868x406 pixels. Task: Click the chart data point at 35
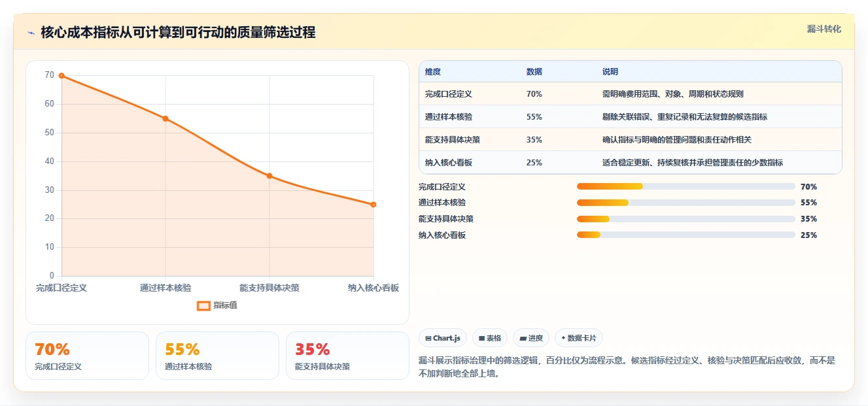269,176
